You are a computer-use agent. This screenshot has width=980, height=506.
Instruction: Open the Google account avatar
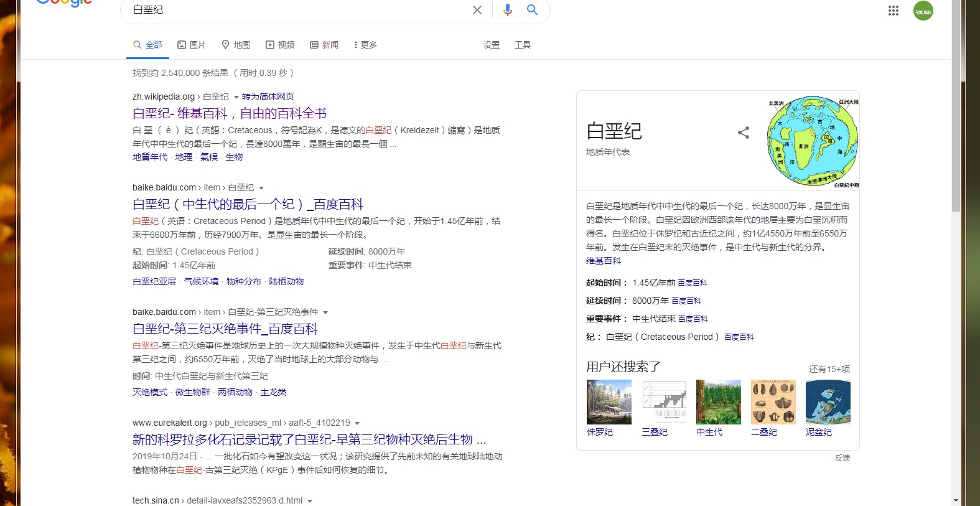(923, 11)
